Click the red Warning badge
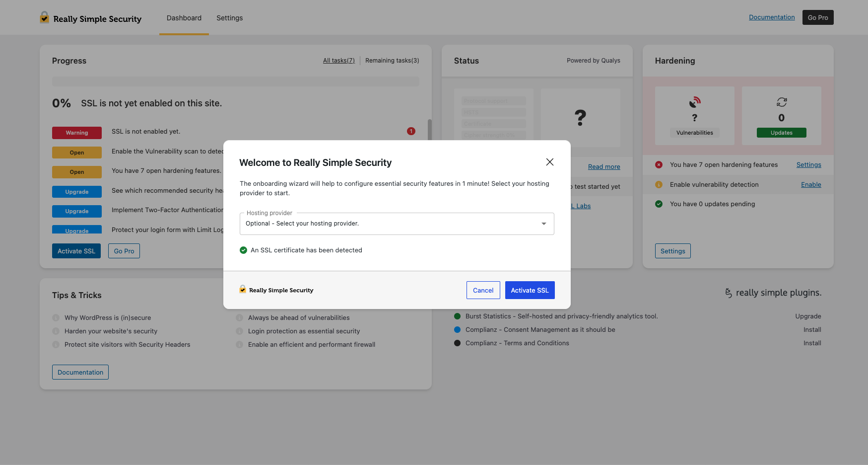The image size is (868, 465). coord(77,133)
